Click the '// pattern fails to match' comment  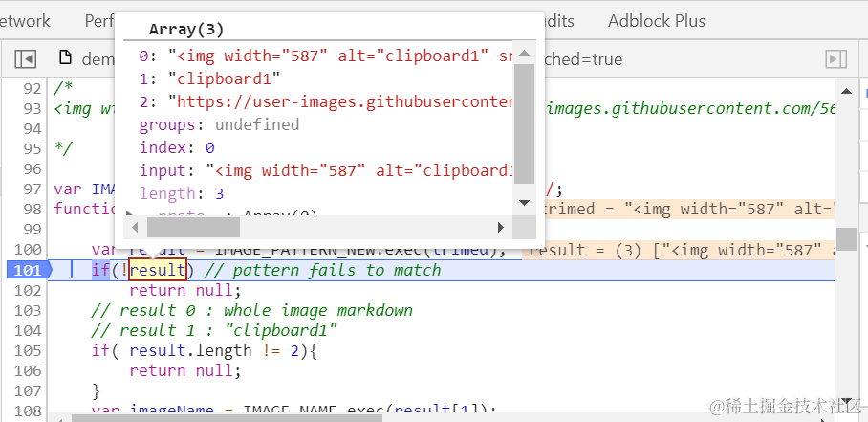tap(323, 270)
